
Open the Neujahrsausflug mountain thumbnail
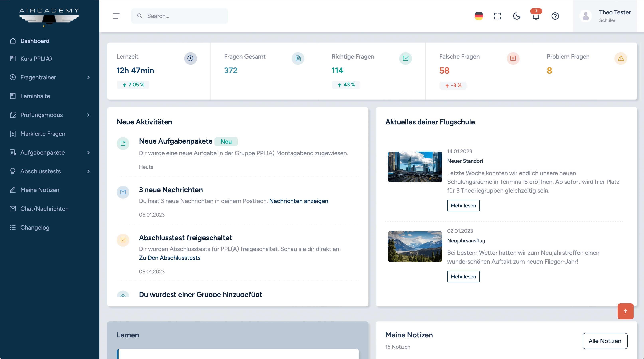415,246
